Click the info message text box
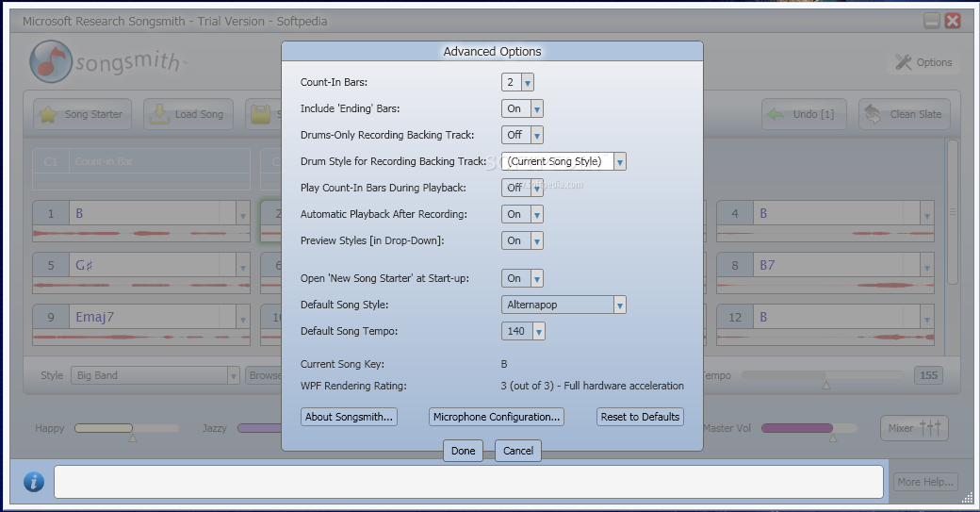Viewport: 980px width, 512px height. (468, 482)
